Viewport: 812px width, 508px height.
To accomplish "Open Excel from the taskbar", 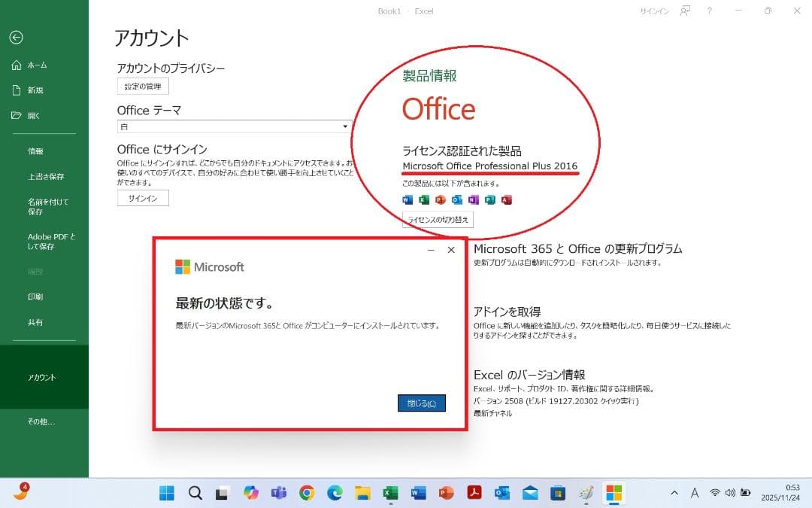I will click(390, 494).
